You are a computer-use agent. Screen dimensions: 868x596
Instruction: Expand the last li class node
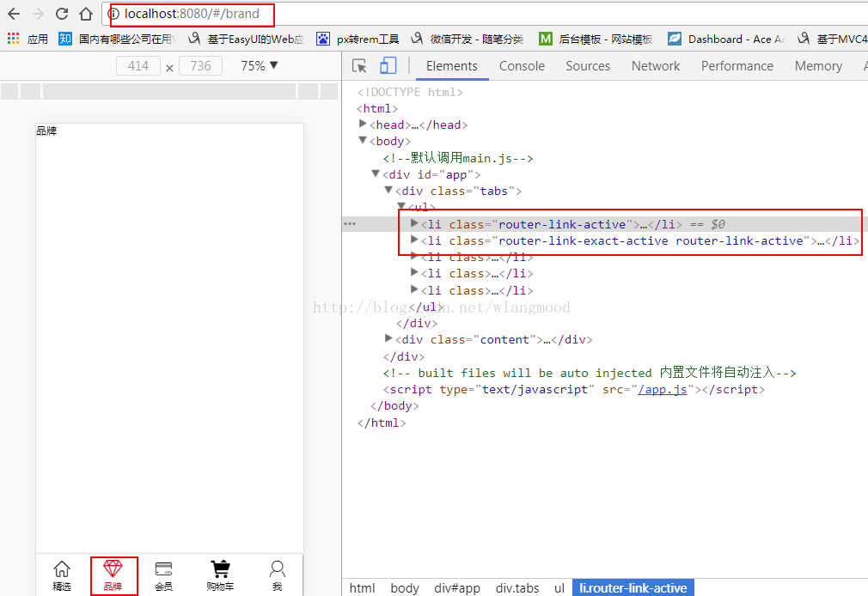[x=414, y=289]
